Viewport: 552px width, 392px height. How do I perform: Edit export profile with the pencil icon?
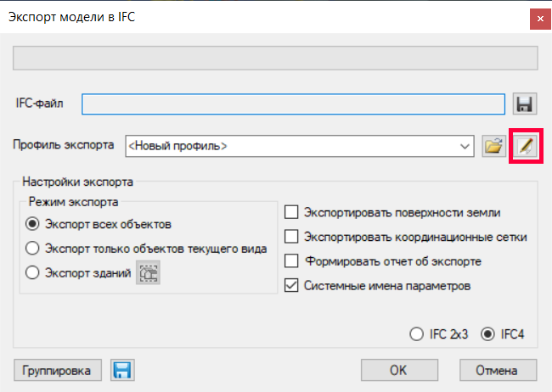[x=525, y=146]
